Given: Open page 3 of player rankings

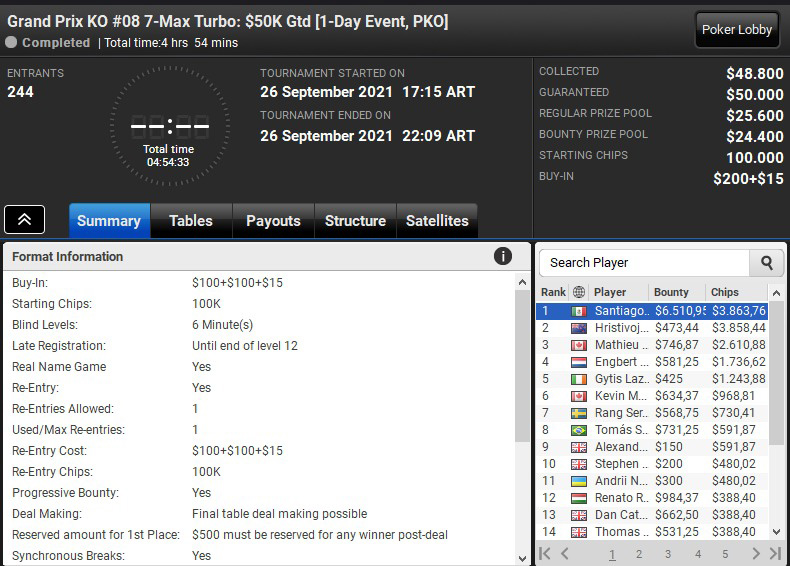Looking at the screenshot, I should coord(668,554).
